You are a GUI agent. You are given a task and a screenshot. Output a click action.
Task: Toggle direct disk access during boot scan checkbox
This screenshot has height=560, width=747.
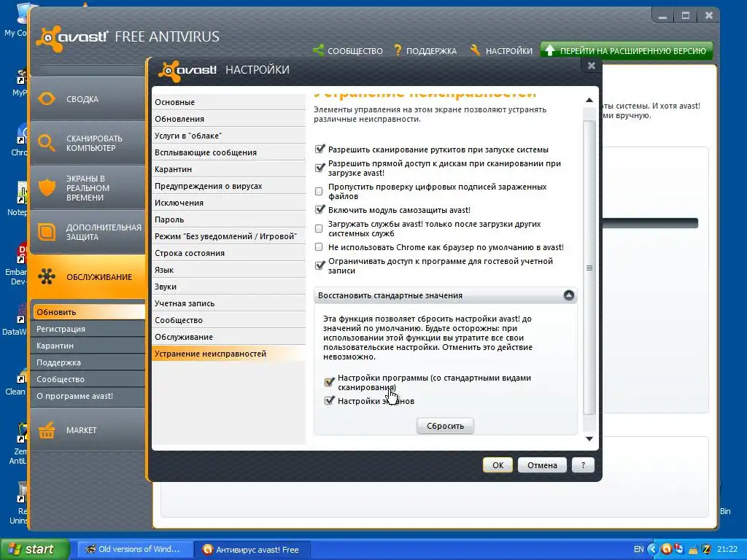[x=320, y=168]
